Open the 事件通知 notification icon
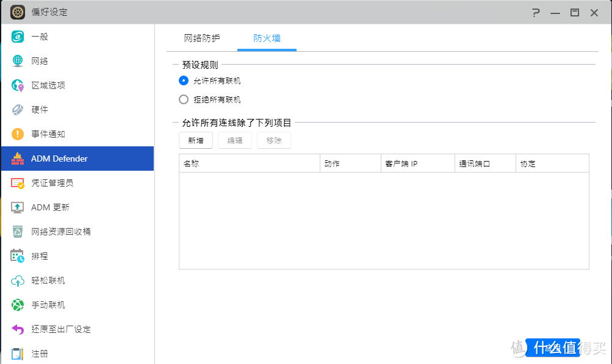 click(18, 134)
